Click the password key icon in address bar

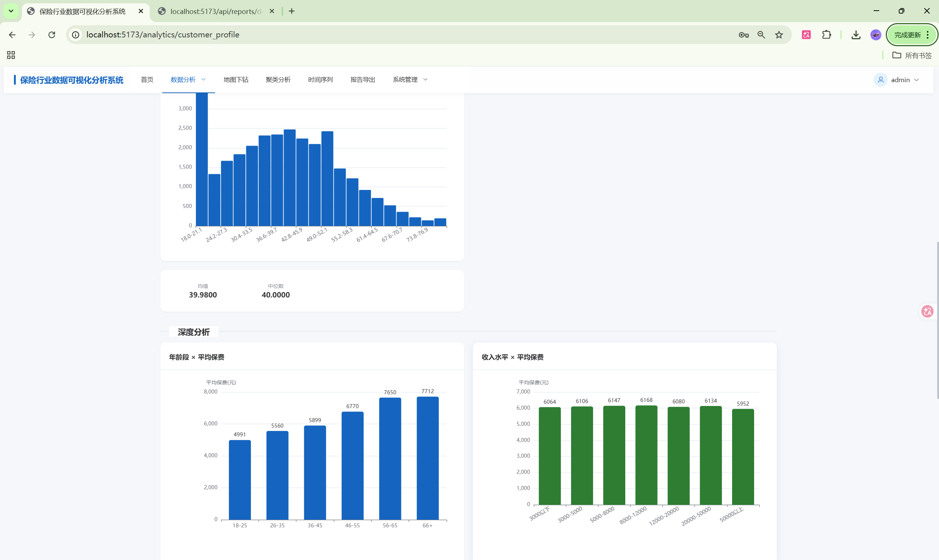coord(743,35)
